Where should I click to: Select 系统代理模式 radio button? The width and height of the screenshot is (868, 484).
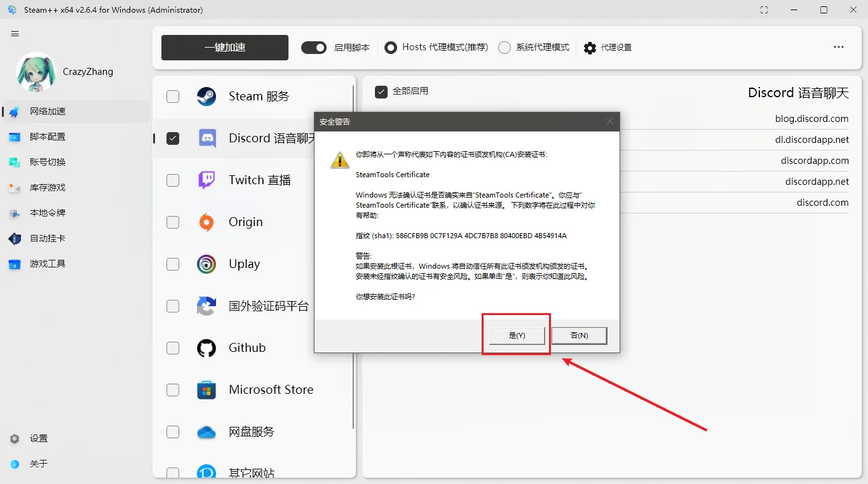tap(505, 48)
